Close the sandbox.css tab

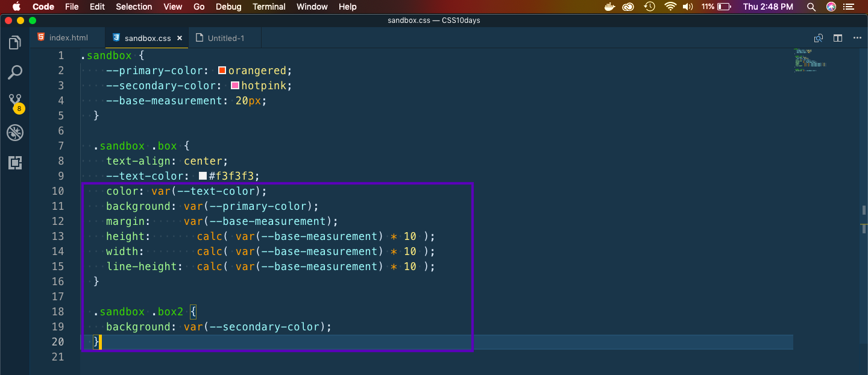(180, 38)
